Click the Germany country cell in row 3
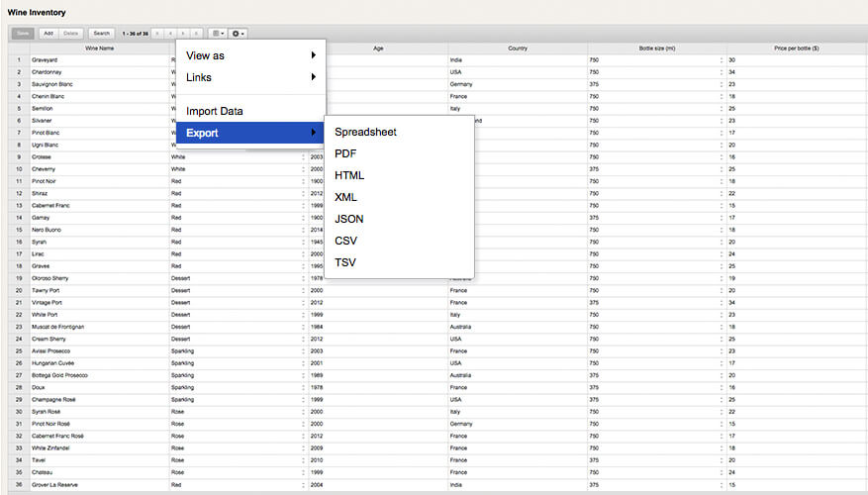This screenshot has width=868, height=495. pos(518,84)
